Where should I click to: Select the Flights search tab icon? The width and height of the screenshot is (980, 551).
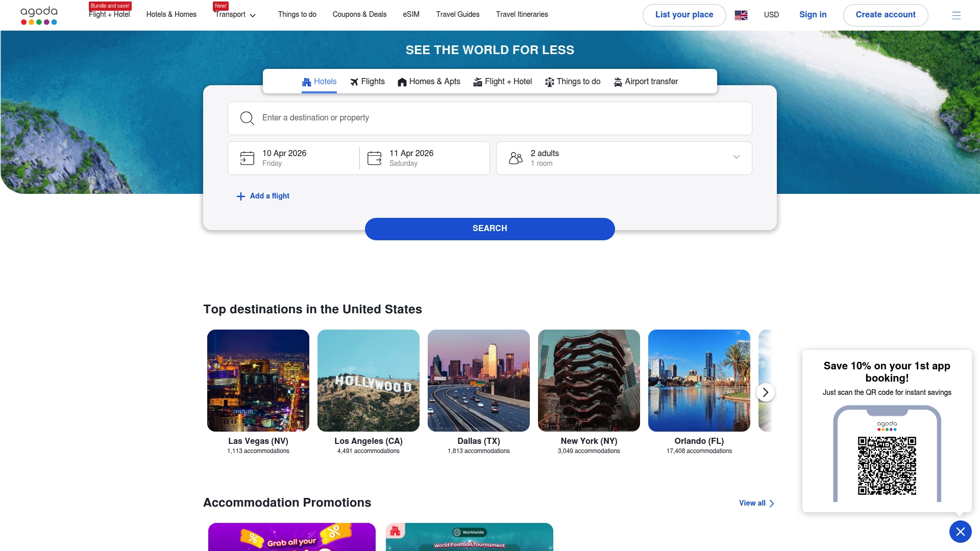(354, 82)
